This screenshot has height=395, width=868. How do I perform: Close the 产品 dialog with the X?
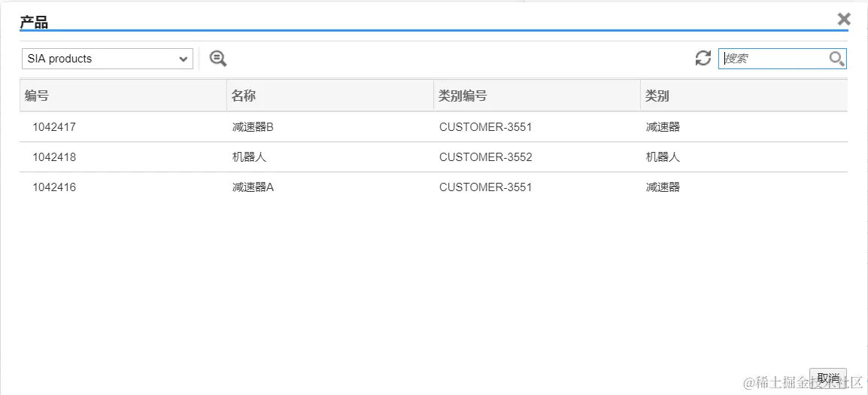(x=844, y=20)
